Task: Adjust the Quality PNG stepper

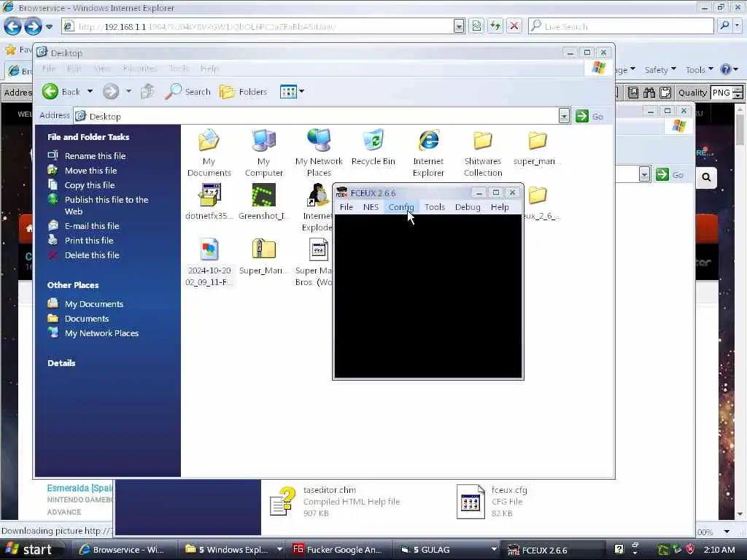Action: 738,93
